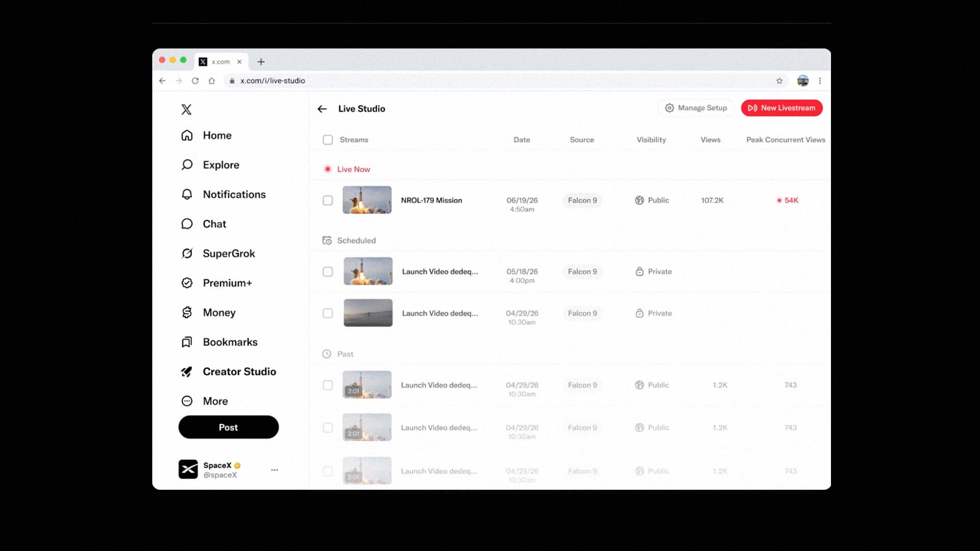Click the Views column header
This screenshot has width=980, height=551.
click(x=710, y=140)
